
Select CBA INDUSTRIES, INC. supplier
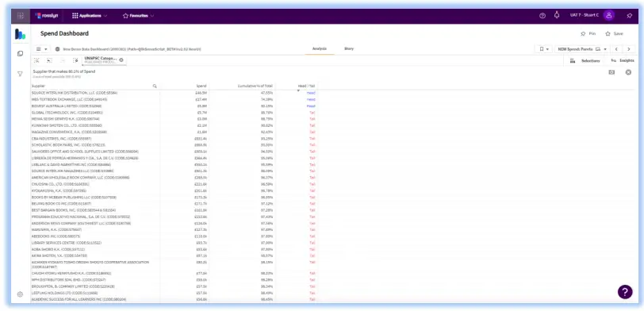[x=62, y=139]
